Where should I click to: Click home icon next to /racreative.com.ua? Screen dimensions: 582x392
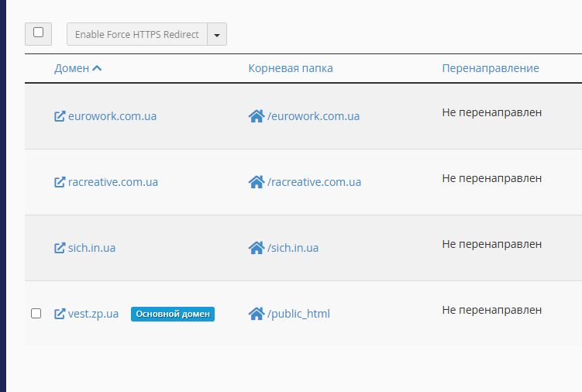(x=257, y=182)
